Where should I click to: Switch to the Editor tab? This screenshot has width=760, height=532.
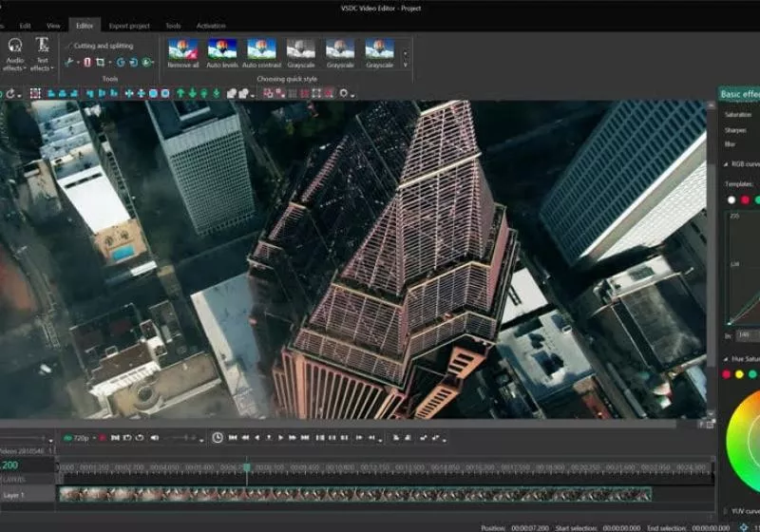[x=85, y=26]
